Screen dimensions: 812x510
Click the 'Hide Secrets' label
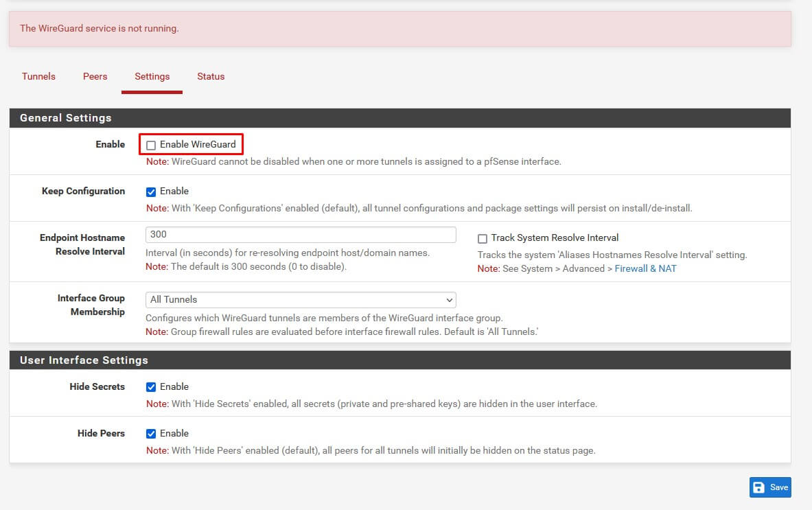click(97, 386)
